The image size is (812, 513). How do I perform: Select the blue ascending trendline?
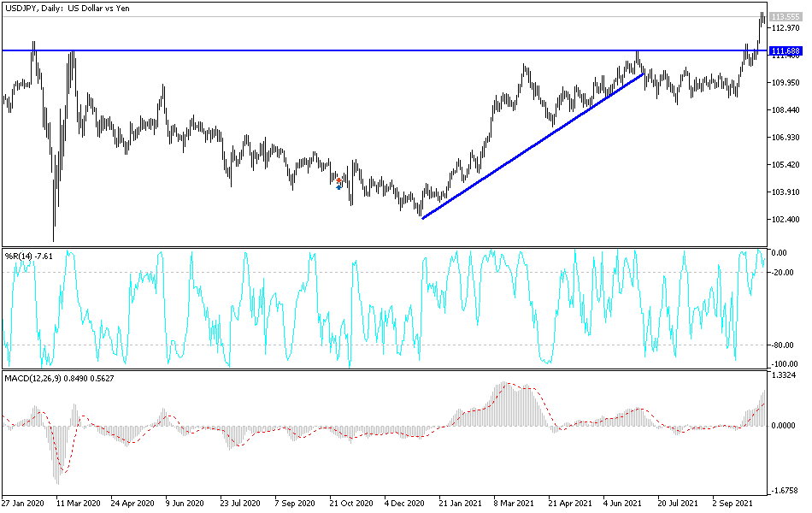pyautogui.click(x=533, y=146)
